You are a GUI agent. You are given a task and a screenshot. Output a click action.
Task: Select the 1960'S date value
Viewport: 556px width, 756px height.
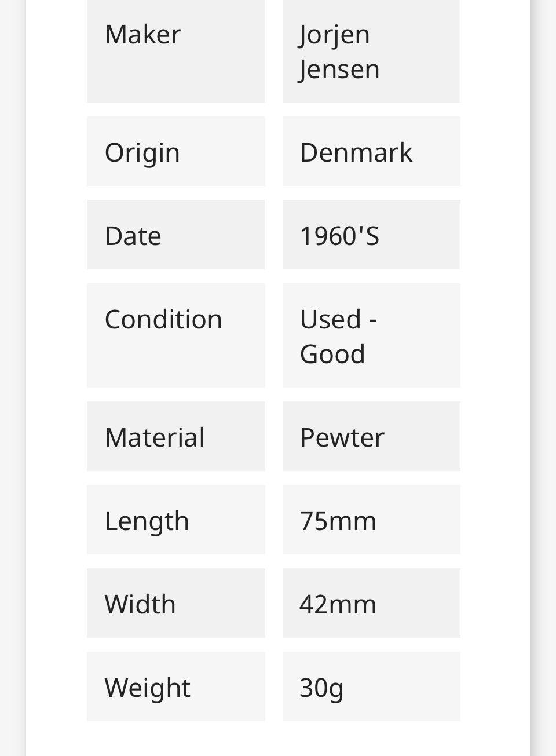click(x=339, y=236)
